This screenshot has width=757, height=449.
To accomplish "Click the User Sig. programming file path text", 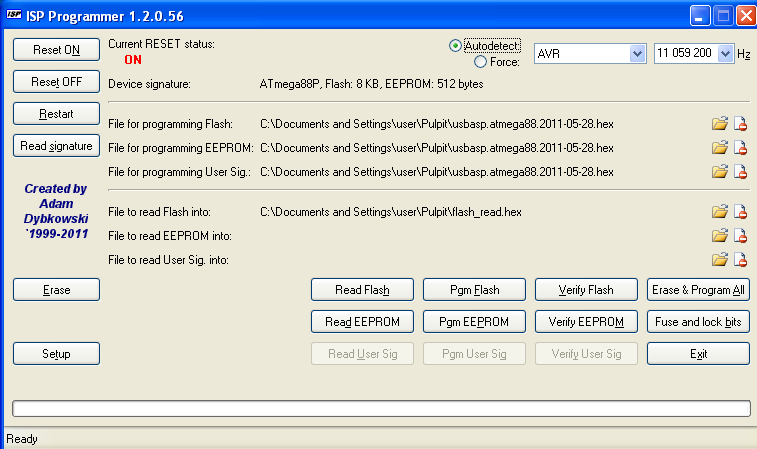I will tap(436, 172).
